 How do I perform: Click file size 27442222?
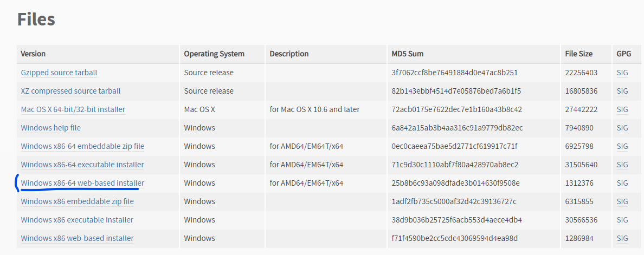pyautogui.click(x=582, y=109)
